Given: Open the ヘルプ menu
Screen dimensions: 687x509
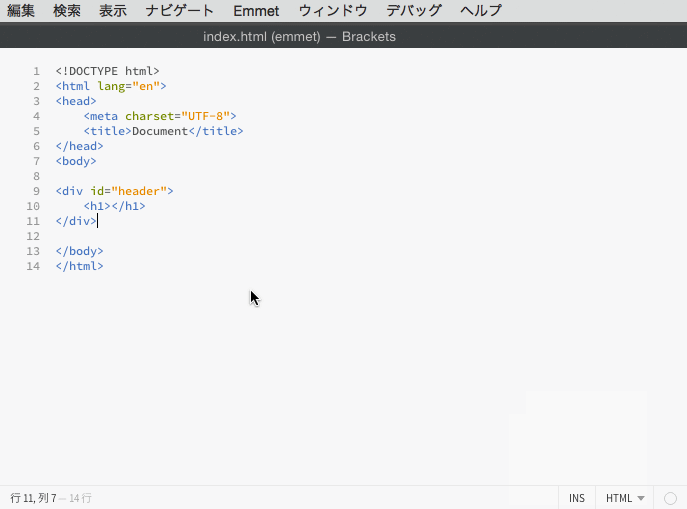Looking at the screenshot, I should pyautogui.click(x=481, y=11).
